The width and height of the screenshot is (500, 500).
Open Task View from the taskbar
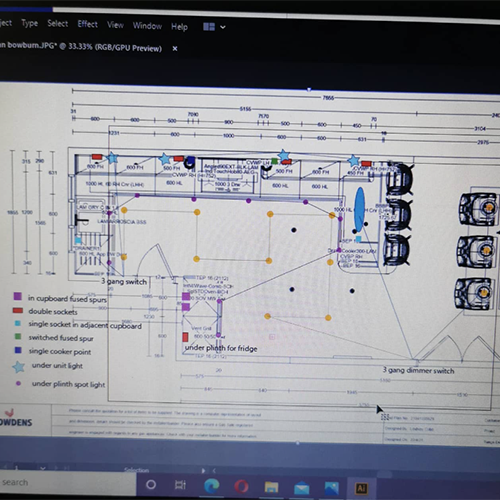click(180, 485)
